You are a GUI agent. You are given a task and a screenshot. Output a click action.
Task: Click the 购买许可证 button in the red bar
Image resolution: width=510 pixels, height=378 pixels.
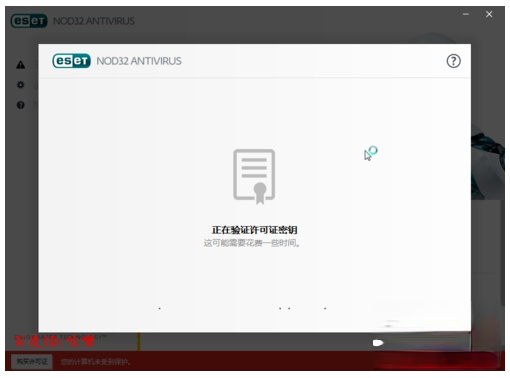tap(32, 361)
